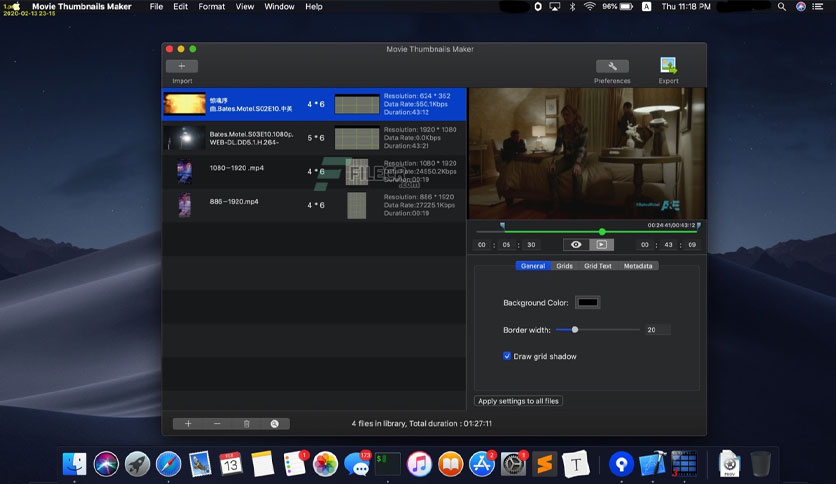Image resolution: width=836 pixels, height=484 pixels.
Task: Switch to the Grids tab
Action: [x=564, y=266]
